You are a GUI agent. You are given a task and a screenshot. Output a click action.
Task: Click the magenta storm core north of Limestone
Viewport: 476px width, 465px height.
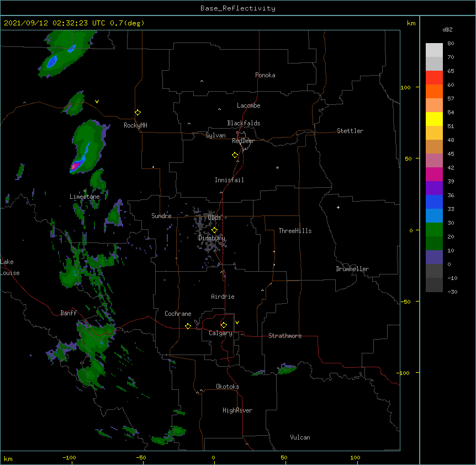(x=75, y=166)
